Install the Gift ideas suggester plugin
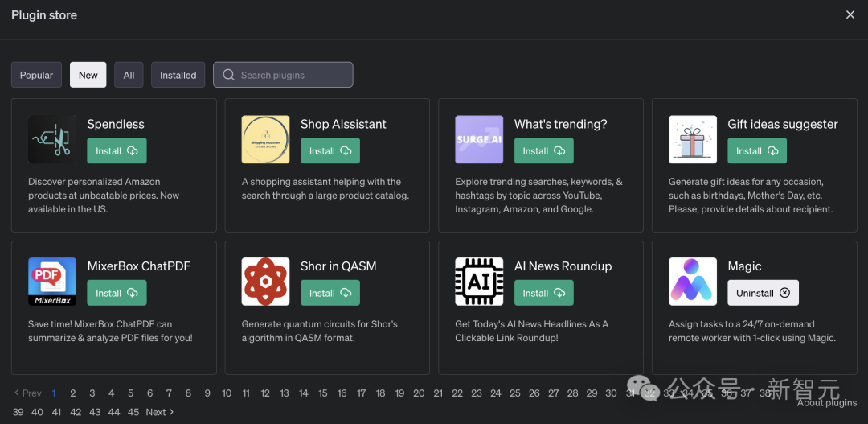Screen dimensions: 868x424 coord(757,150)
